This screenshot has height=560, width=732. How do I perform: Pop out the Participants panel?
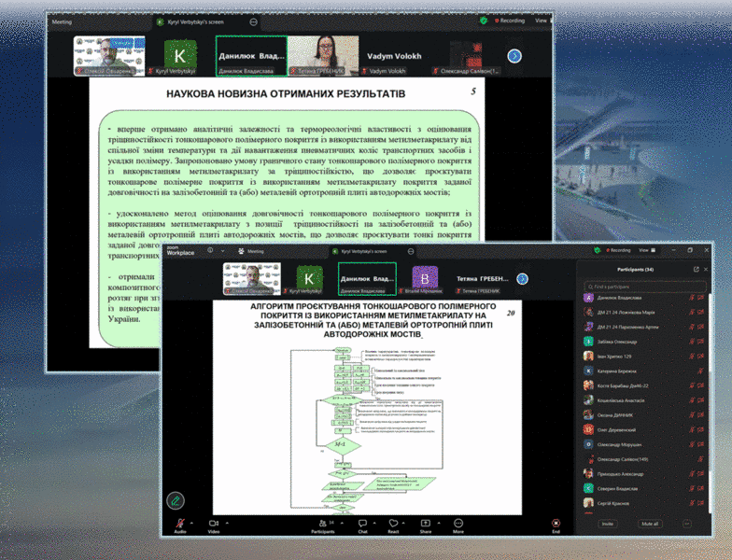(x=696, y=269)
